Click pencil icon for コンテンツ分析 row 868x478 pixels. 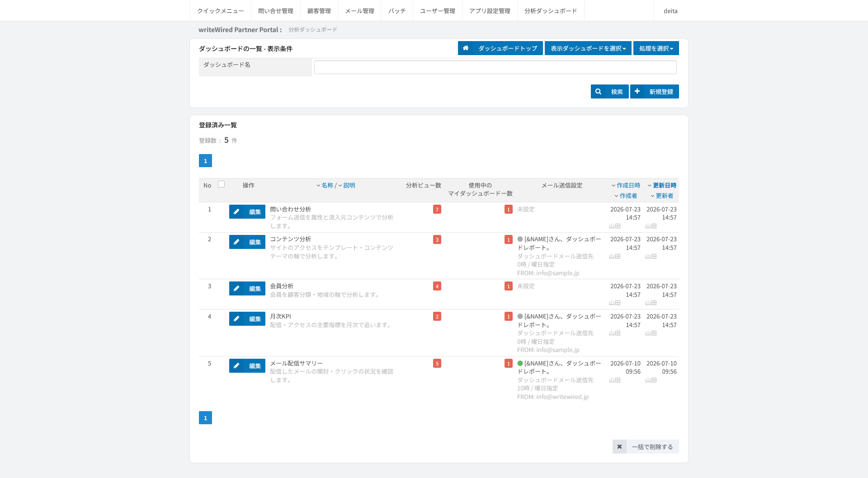pyautogui.click(x=236, y=242)
